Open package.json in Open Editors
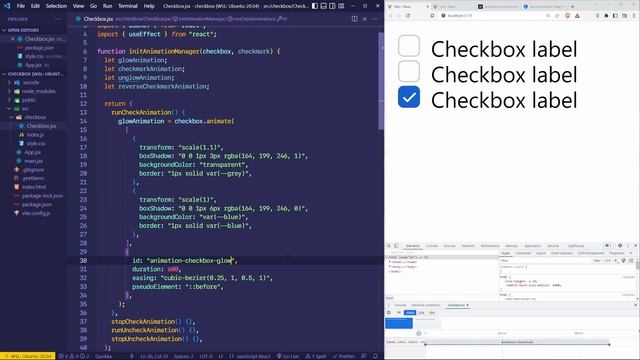640x360 pixels. click(x=39, y=48)
